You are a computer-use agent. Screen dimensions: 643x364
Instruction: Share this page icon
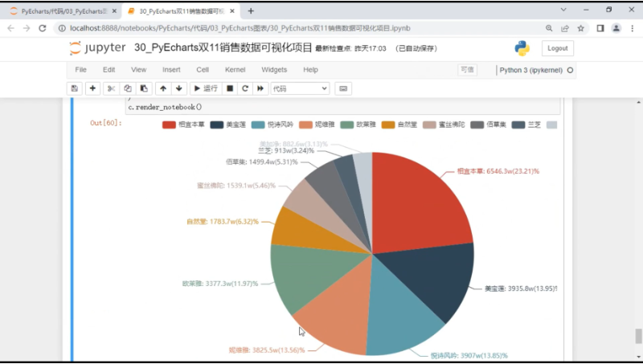565,28
